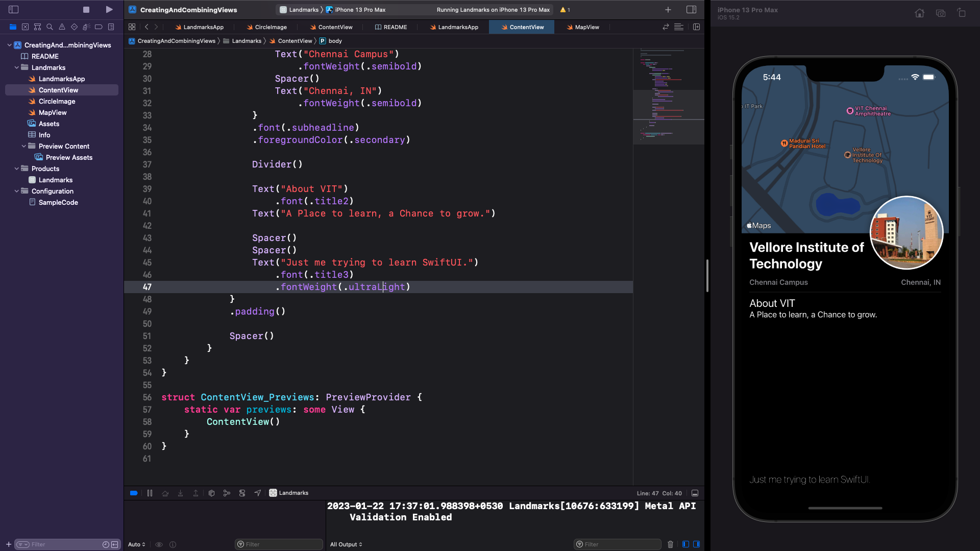Open the Breakpoint navigator
The width and height of the screenshot is (980, 551).
point(98,27)
